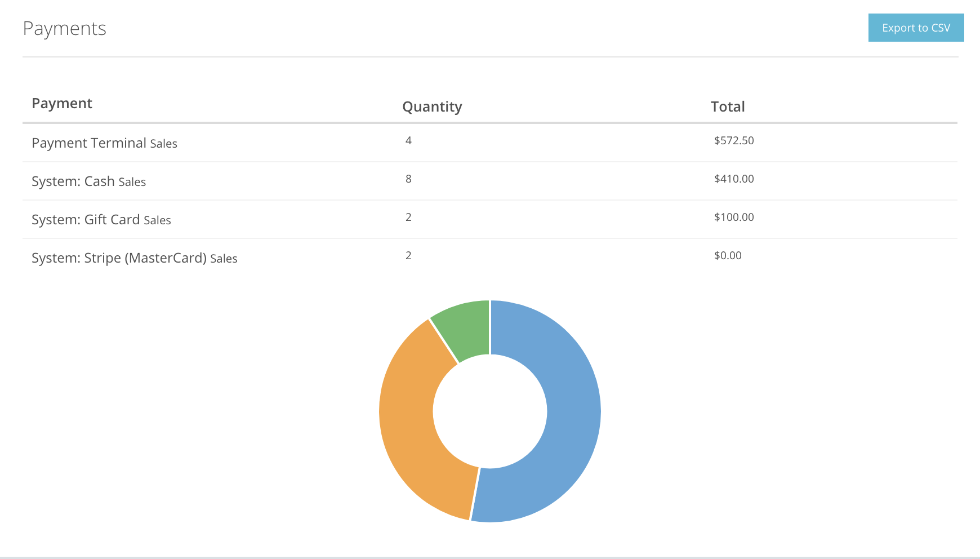This screenshot has height=559, width=980.
Task: Click the Payments page title
Action: point(64,28)
